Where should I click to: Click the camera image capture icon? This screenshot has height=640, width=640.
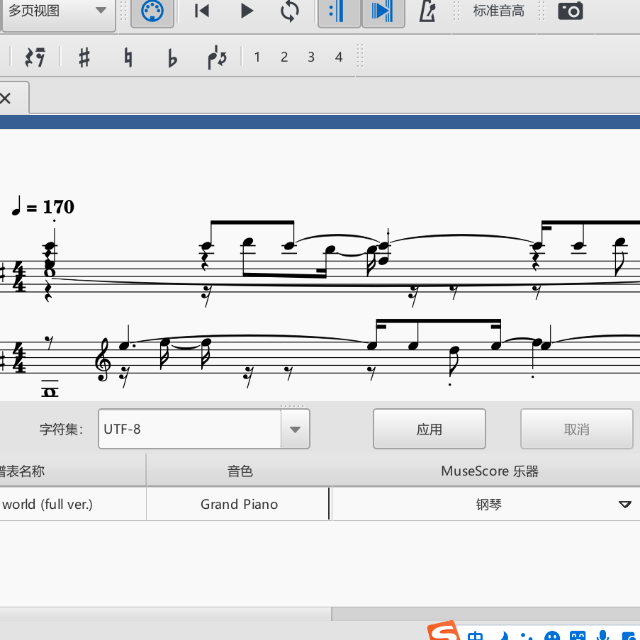pos(570,11)
